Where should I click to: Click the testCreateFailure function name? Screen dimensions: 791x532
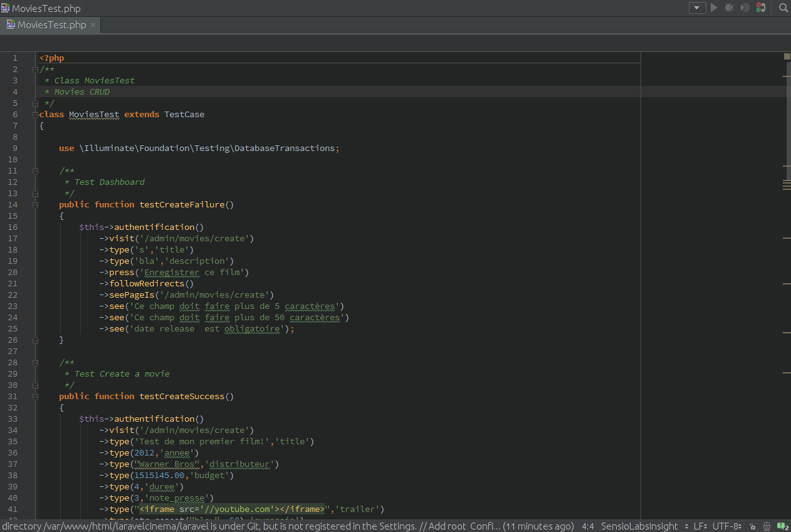click(x=182, y=205)
